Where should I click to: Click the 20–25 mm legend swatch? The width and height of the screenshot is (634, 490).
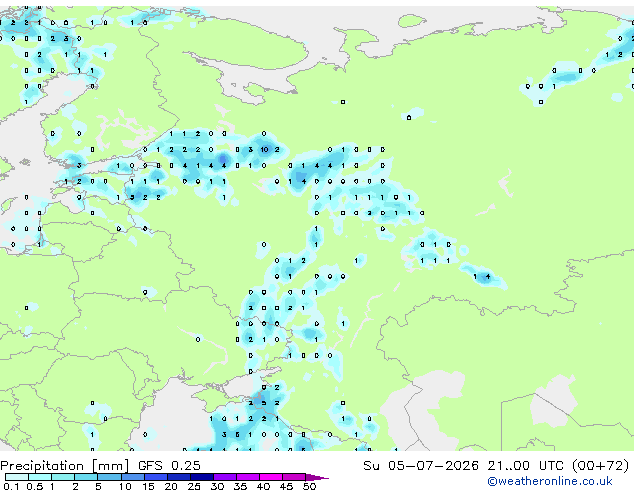click(178, 477)
